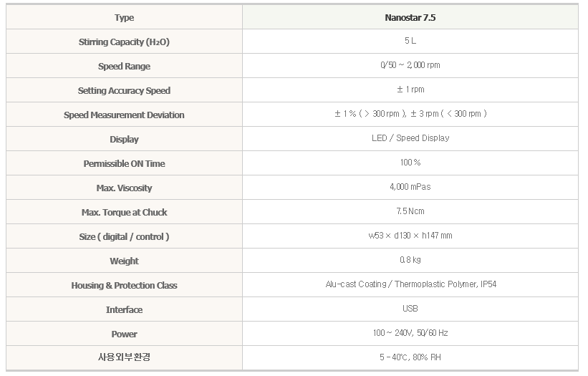
Task: Select the USB interface value
Action: [410, 309]
